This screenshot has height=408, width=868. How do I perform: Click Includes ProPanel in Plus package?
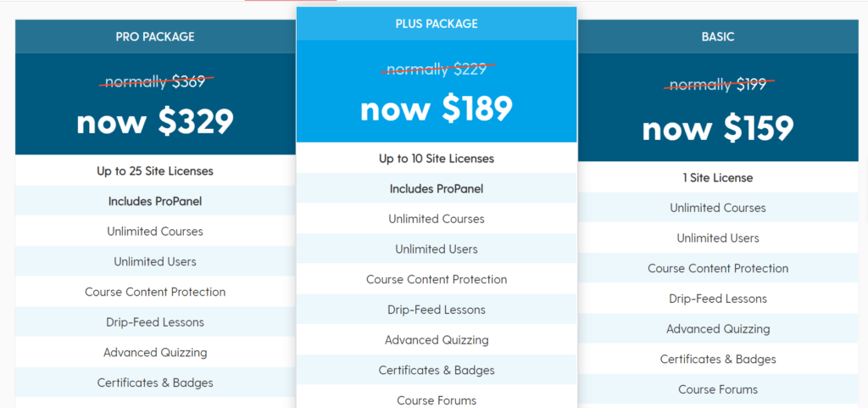coord(437,189)
